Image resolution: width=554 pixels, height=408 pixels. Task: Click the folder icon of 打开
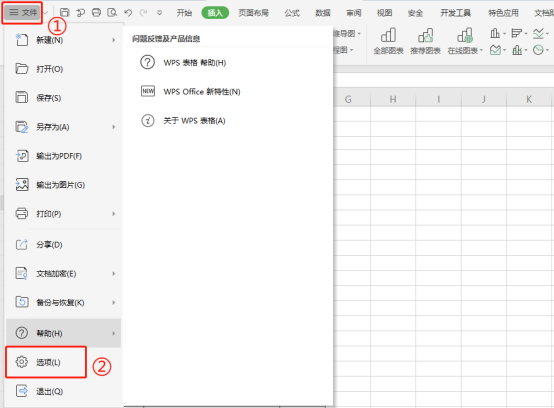(x=22, y=69)
